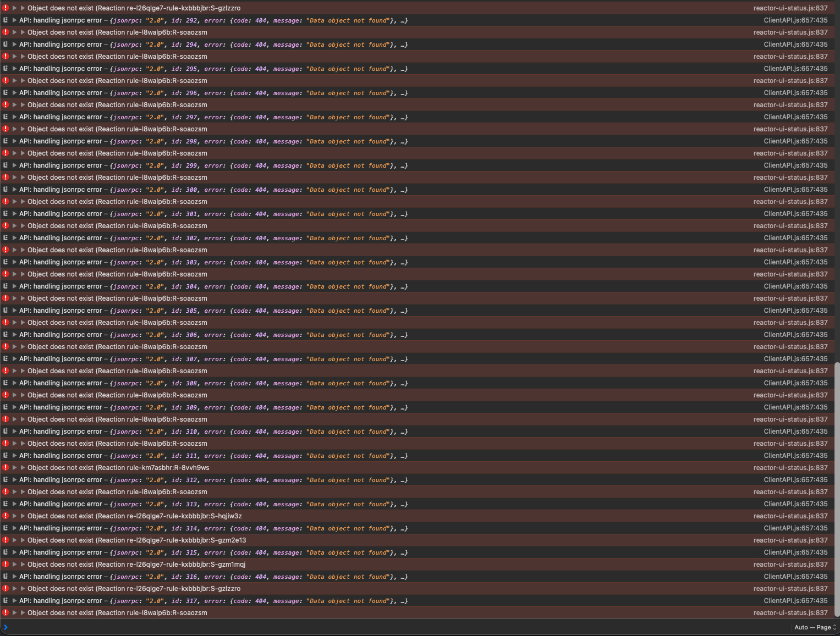Open the Auto — Page context dropdown
Viewport: 840px width, 636px height.
(815, 627)
